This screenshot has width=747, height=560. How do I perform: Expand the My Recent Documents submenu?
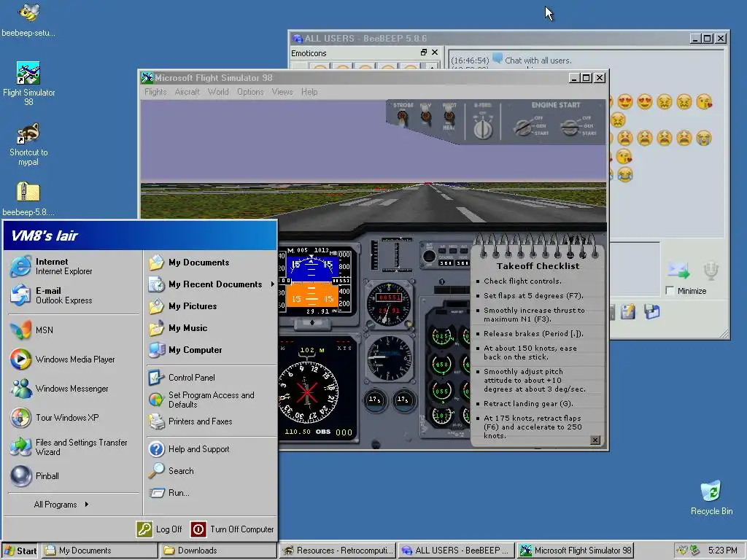212,284
